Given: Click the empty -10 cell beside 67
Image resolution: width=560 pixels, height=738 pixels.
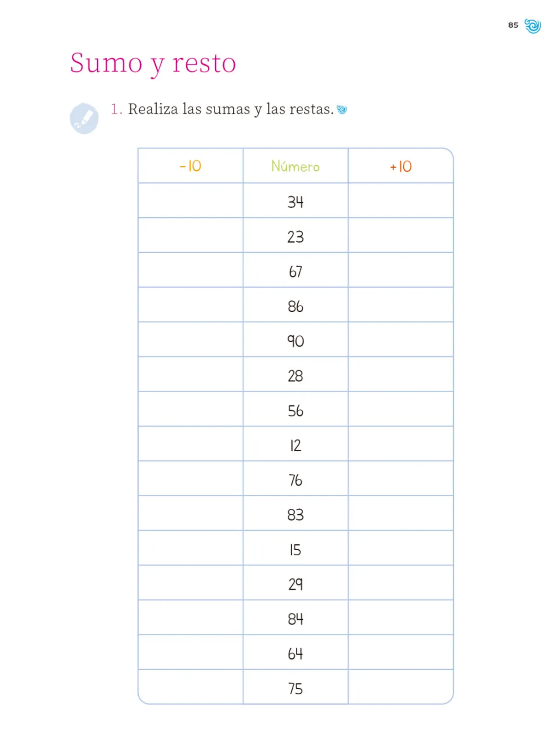Looking at the screenshot, I should point(190,270).
